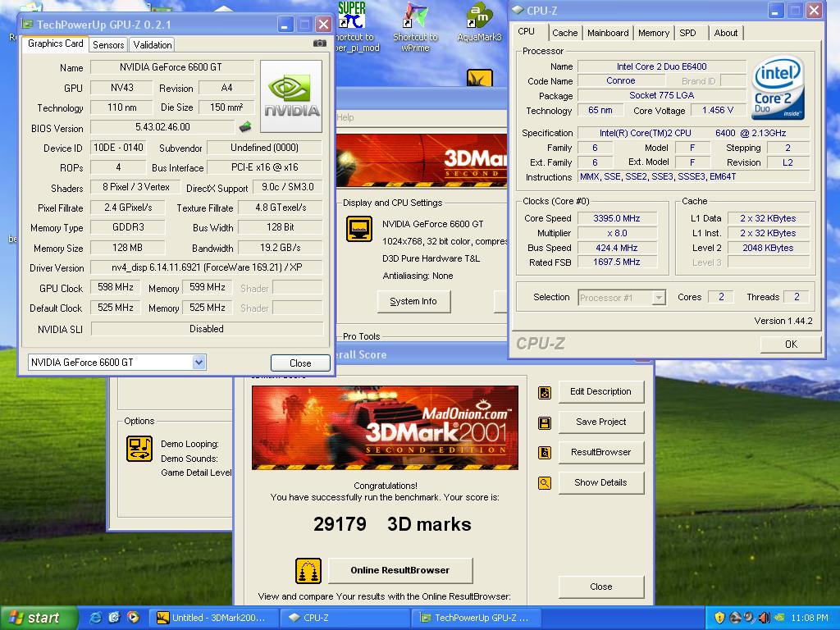Click the Display and CPU Settings monitor icon
Screen dimensions: 840x630
tap(359, 229)
